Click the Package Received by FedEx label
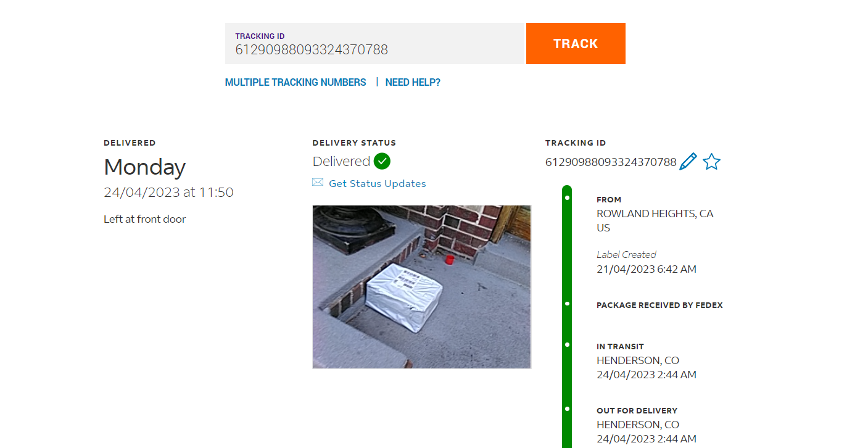This screenshot has height=448, width=868. (659, 305)
